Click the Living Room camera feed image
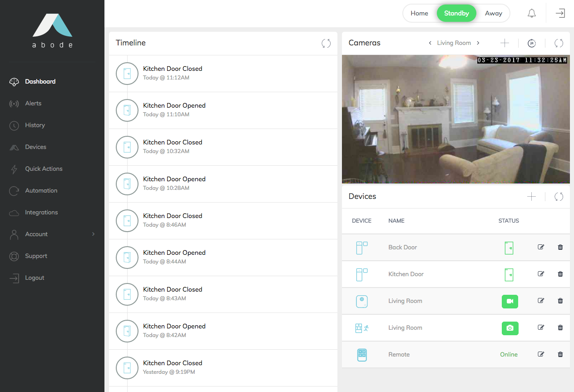The image size is (574, 392). pos(456,119)
